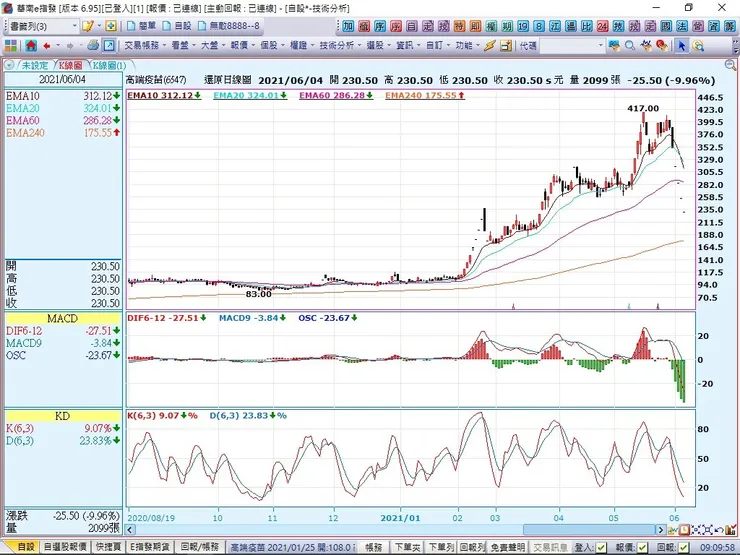Image resolution: width=740 pixels, height=555 pixels.
Task: Open the 自選股報價 bottom tab
Action: tap(64, 548)
